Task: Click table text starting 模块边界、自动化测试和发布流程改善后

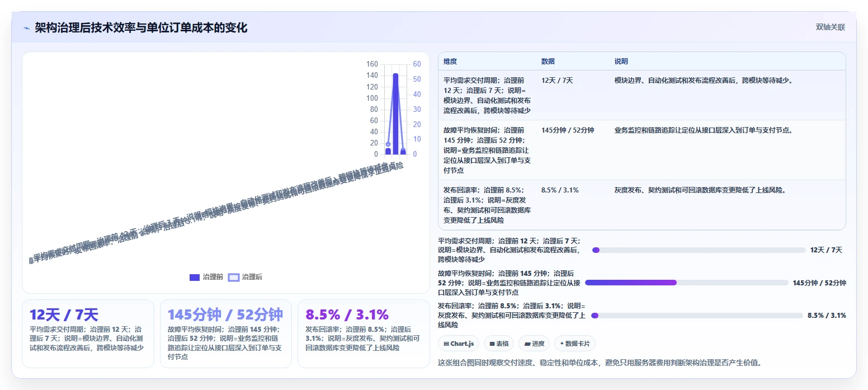Action: 704,81
